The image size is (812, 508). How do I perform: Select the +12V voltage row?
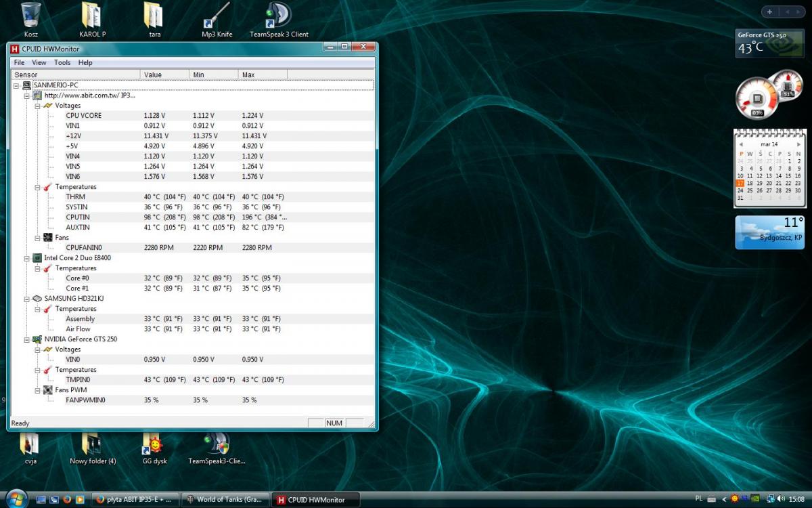click(x=193, y=136)
